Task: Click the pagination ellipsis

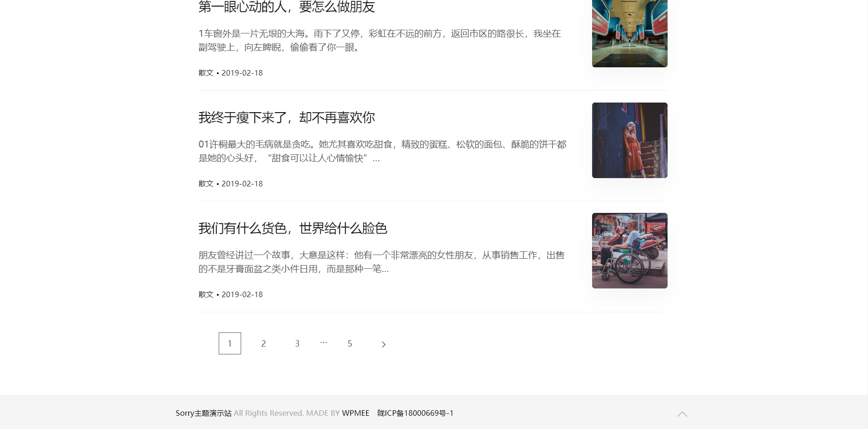Action: click(x=323, y=342)
